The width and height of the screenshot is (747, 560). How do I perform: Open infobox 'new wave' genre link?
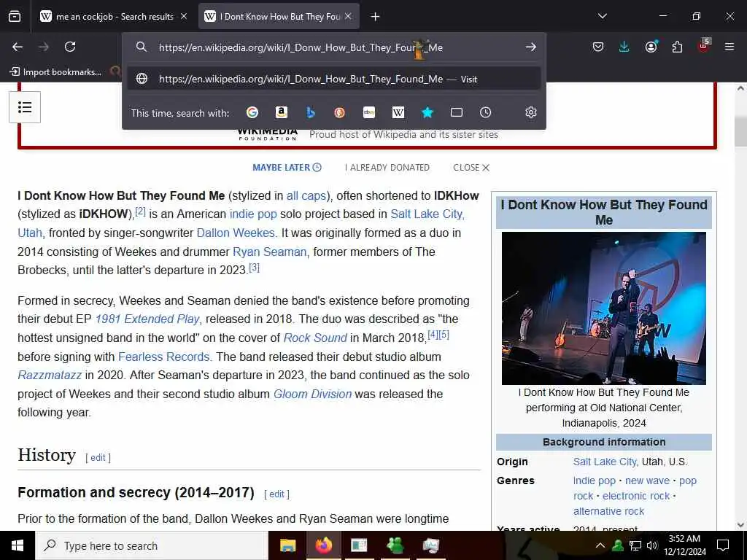tap(647, 481)
